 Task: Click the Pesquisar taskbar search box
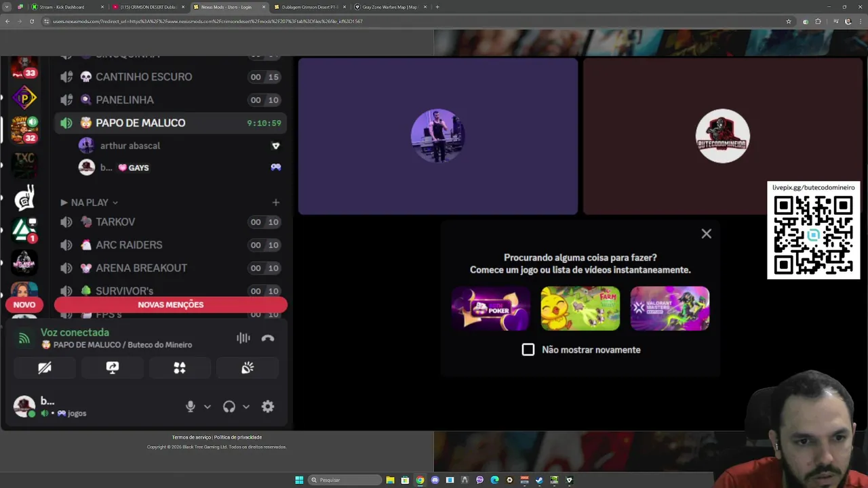[x=344, y=480]
